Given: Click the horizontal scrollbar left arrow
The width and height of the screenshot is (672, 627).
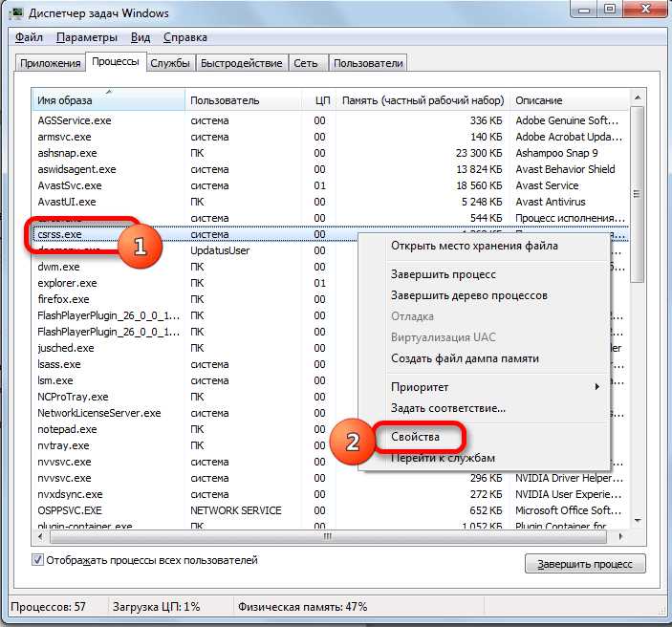Looking at the screenshot, I should coord(40,536).
